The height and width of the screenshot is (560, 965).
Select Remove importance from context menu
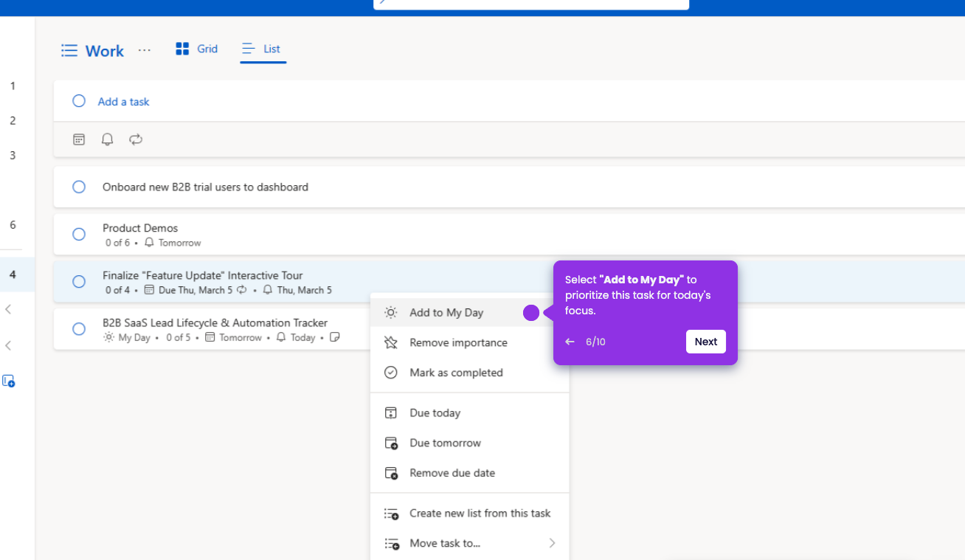tap(469, 342)
